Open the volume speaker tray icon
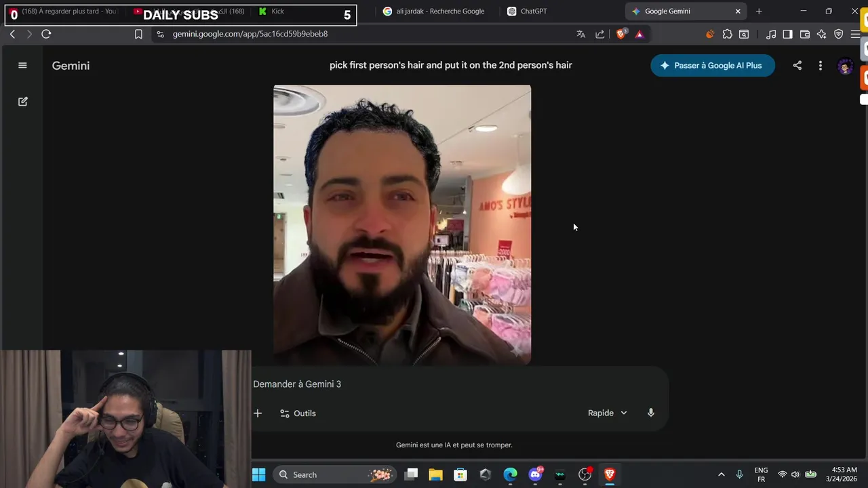 pyautogui.click(x=795, y=474)
